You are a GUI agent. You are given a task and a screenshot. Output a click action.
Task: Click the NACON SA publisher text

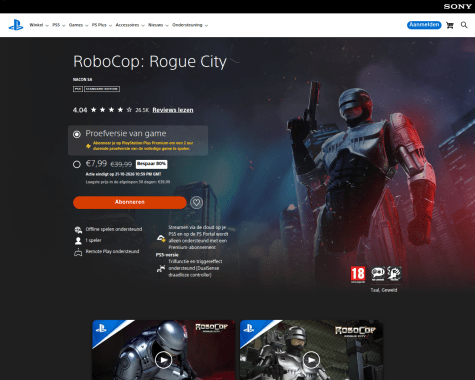[82, 80]
